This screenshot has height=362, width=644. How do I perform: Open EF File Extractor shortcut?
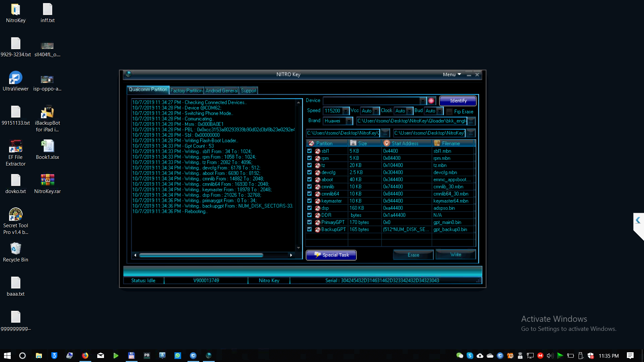16,153
